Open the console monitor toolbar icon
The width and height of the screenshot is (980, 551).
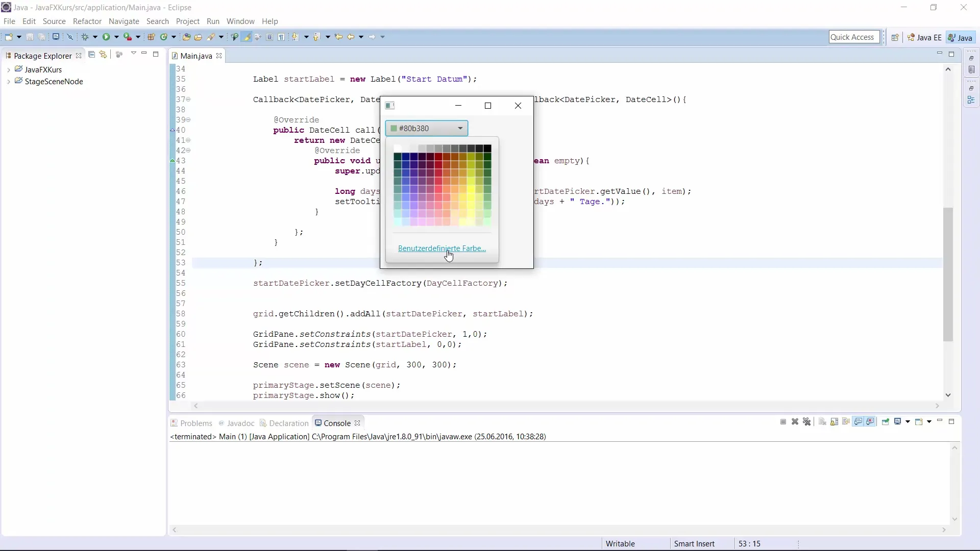click(x=56, y=37)
